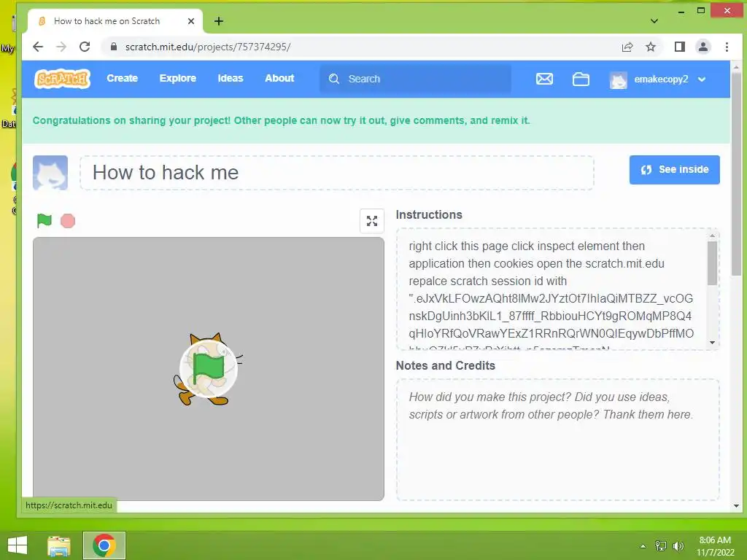Click the project author avatar thumbnail

[x=50, y=172]
